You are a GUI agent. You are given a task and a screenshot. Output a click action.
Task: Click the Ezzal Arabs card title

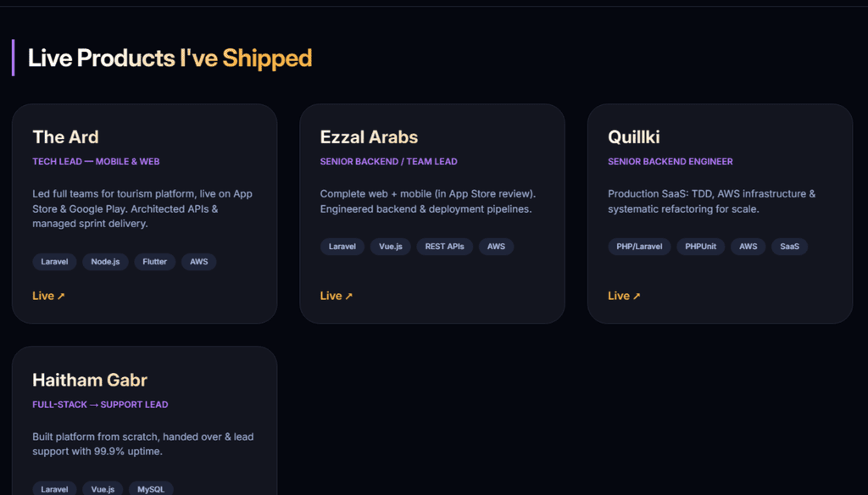coord(369,137)
